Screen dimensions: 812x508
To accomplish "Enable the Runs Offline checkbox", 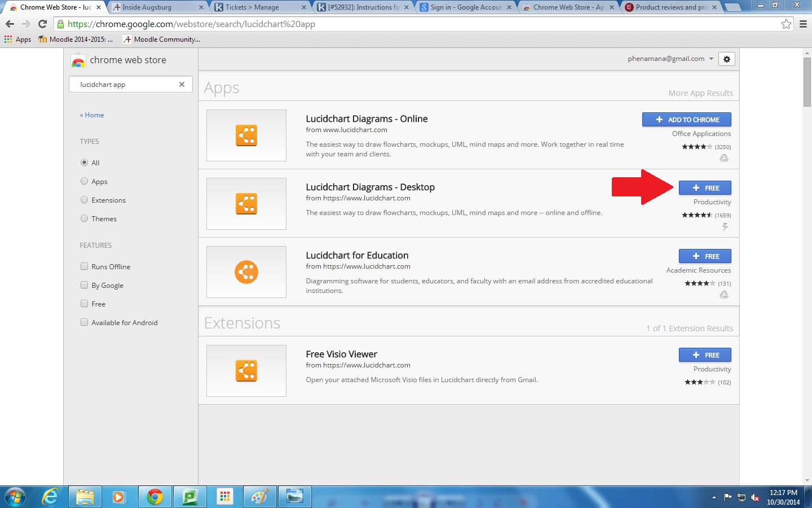I will 84,266.
